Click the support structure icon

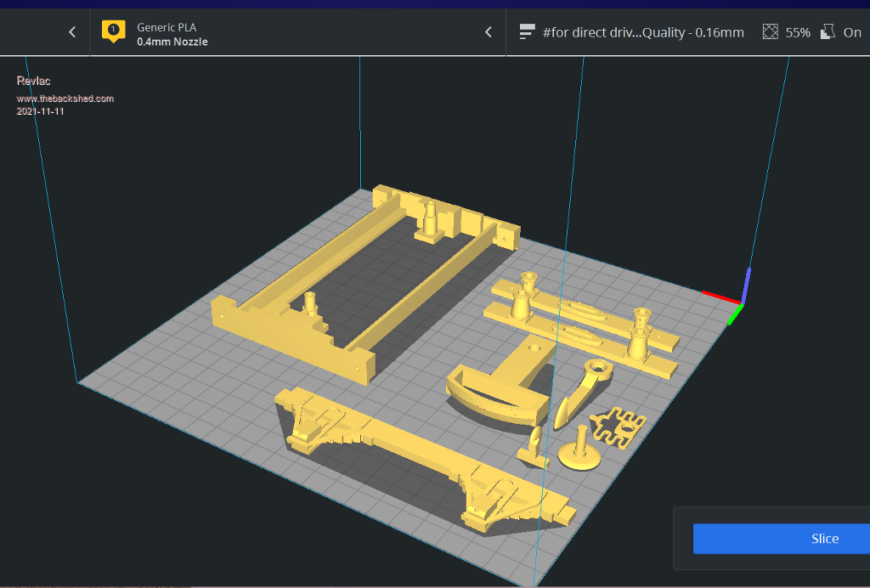point(828,32)
